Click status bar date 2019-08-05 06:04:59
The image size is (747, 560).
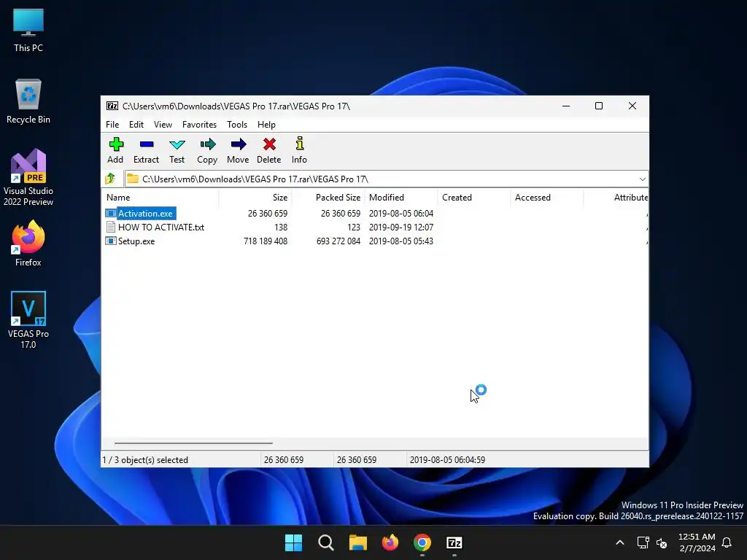coord(447,460)
